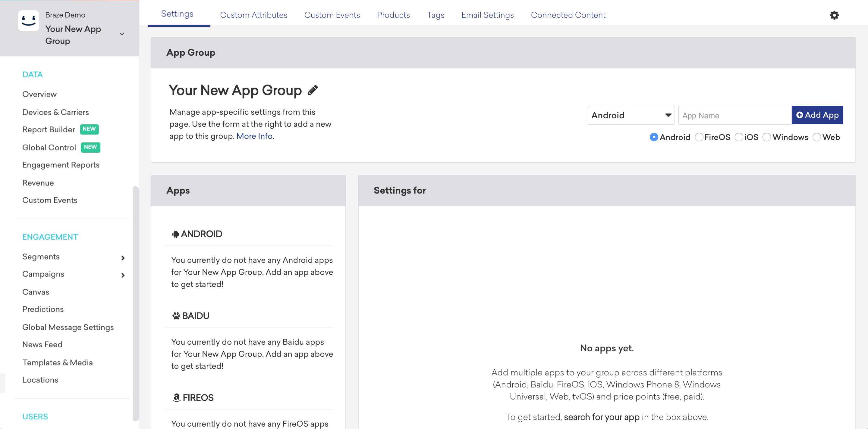The width and height of the screenshot is (868, 429).
Task: Open the settings gear icon
Action: point(834,15)
